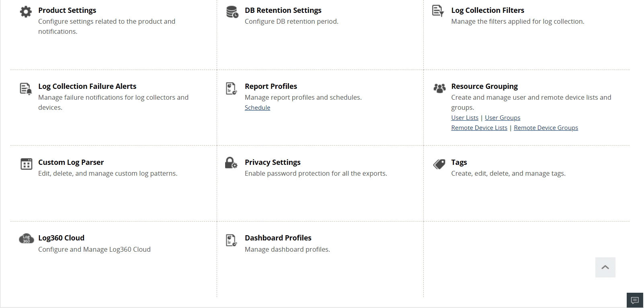Click the Report Profiles clipboard icon

pyautogui.click(x=231, y=88)
